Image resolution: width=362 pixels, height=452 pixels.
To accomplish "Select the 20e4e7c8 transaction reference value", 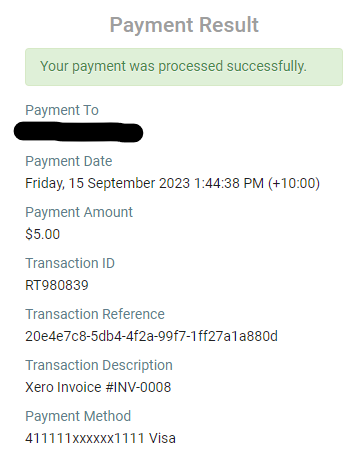I will tap(151, 336).
